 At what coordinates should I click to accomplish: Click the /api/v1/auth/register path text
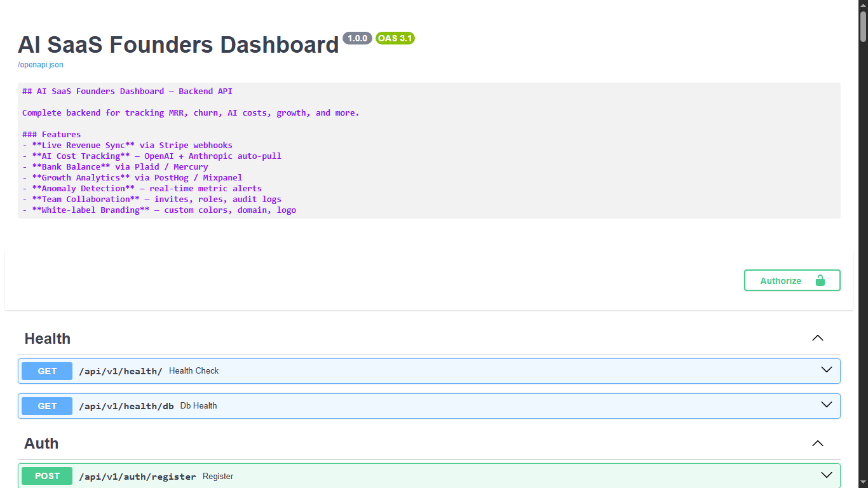(137, 476)
